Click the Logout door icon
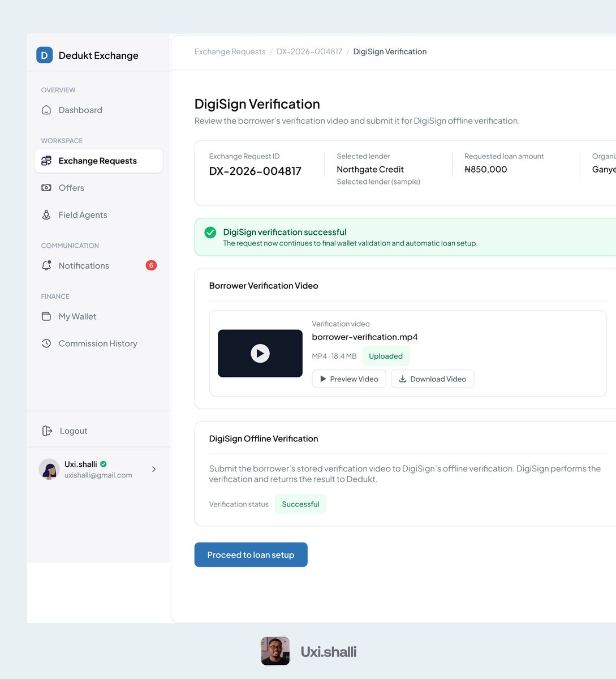 coord(47,431)
